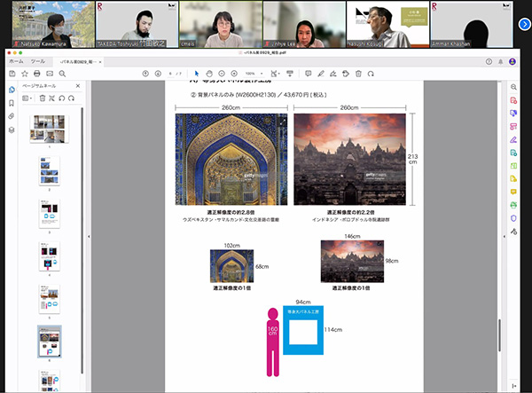Image resolution: width=532 pixels, height=393 pixels.
Task: Open the purple user account avatar
Action: [x=512, y=61]
